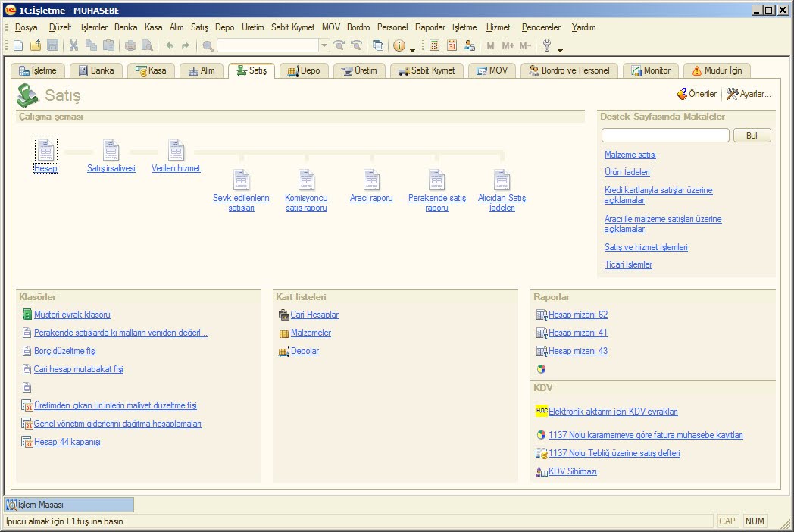Open Müşteri evrak klasörü

tap(72, 315)
